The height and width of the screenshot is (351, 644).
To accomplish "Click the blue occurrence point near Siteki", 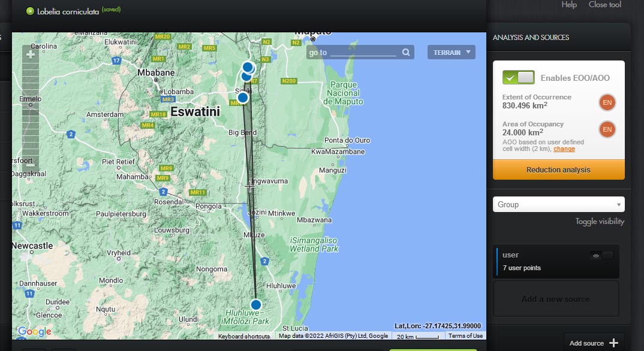I will pyautogui.click(x=242, y=98).
